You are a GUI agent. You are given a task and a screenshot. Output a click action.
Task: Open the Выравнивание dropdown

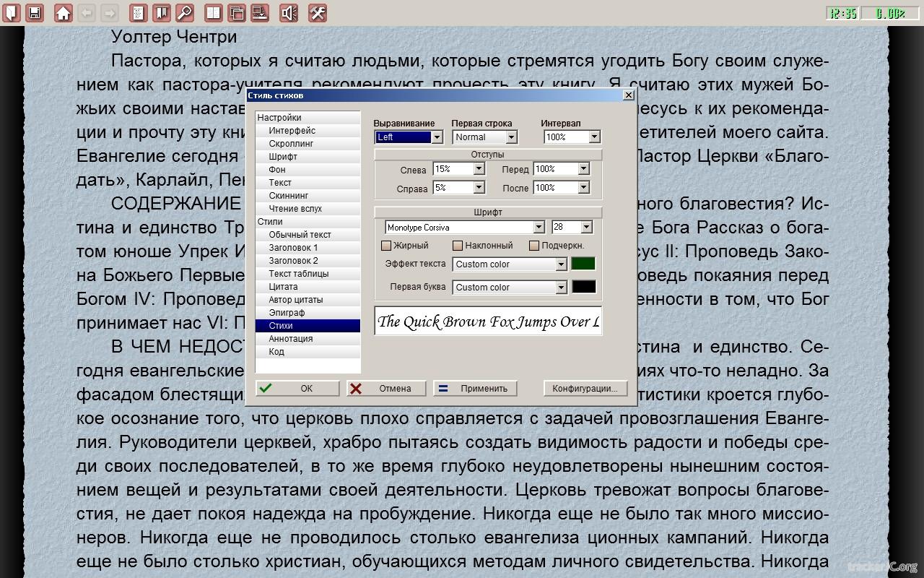(x=437, y=137)
